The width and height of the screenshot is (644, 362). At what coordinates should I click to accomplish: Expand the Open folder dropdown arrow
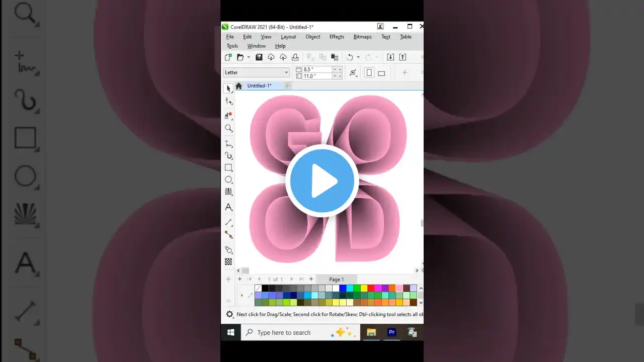[x=249, y=57]
